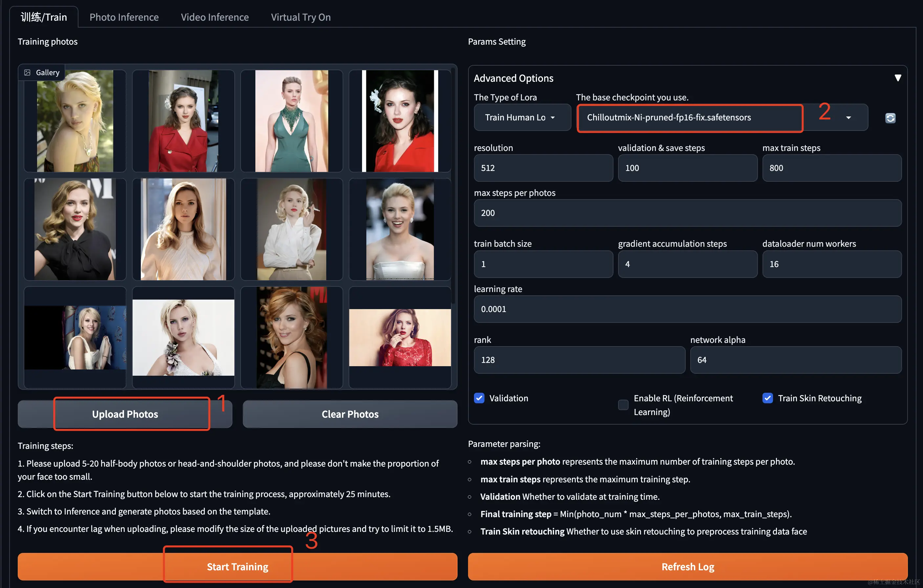
Task: Select the green dress photo thumbnail
Action: [x=291, y=121]
